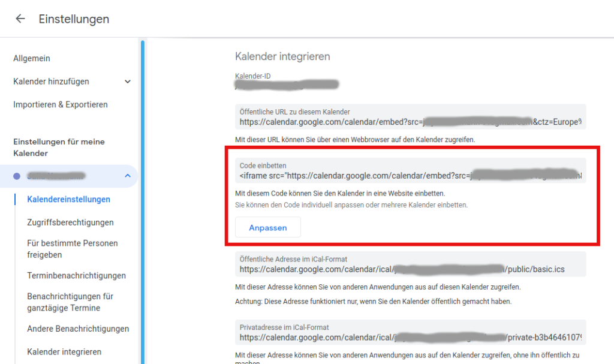
Task: Click the Öffentliche URL zu diesem Kalender field
Action: coord(410,122)
